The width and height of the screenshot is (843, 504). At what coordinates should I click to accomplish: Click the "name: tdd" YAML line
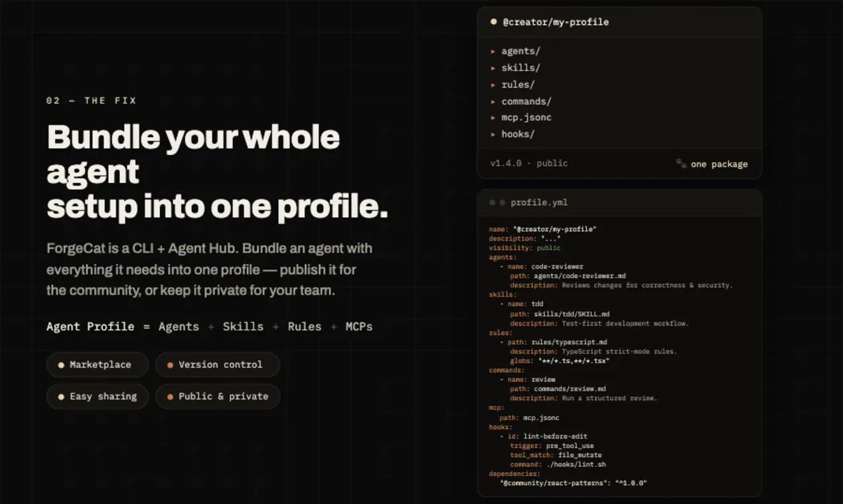(x=522, y=304)
